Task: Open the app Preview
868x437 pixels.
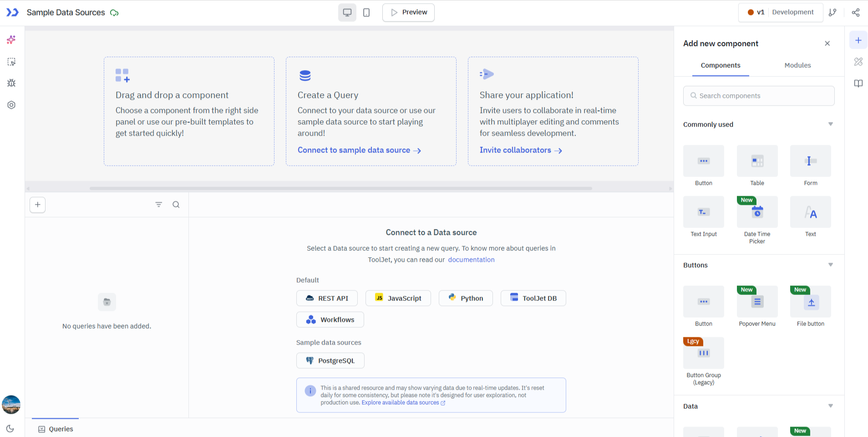Action: point(408,12)
